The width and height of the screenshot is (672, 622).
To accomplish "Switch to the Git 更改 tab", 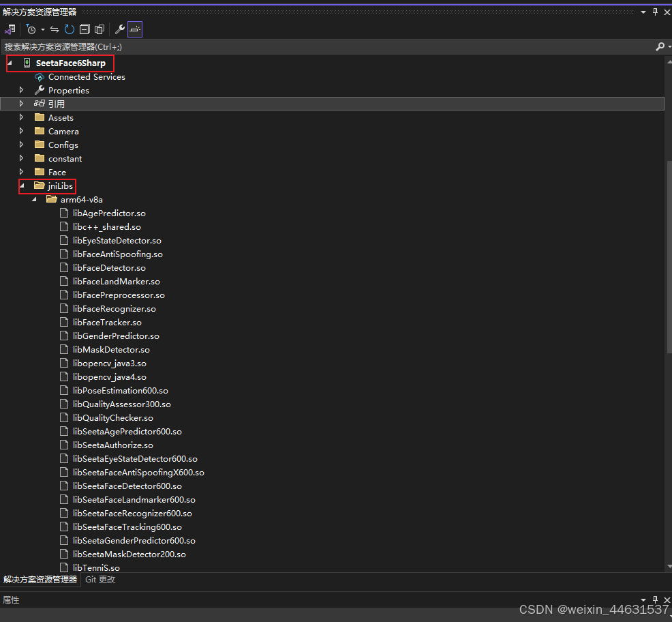I will [x=100, y=580].
